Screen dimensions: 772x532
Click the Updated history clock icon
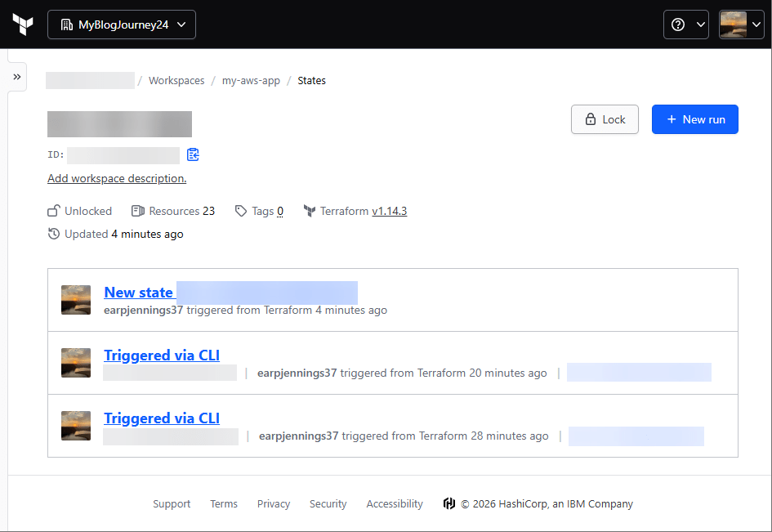click(x=54, y=234)
